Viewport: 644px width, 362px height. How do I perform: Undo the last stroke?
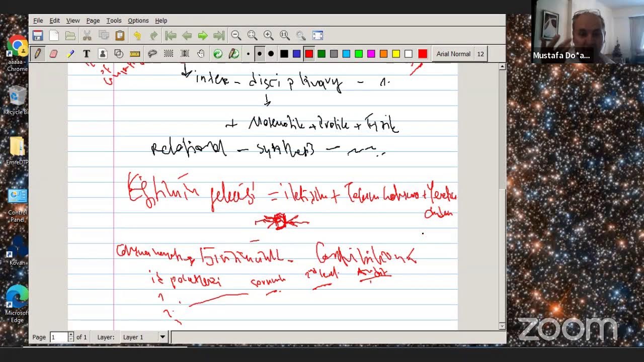[137, 35]
